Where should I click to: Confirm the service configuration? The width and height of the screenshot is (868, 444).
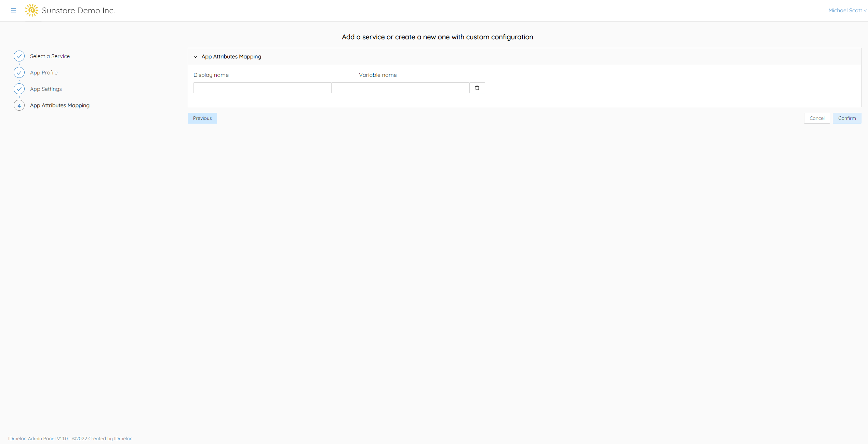click(x=847, y=118)
